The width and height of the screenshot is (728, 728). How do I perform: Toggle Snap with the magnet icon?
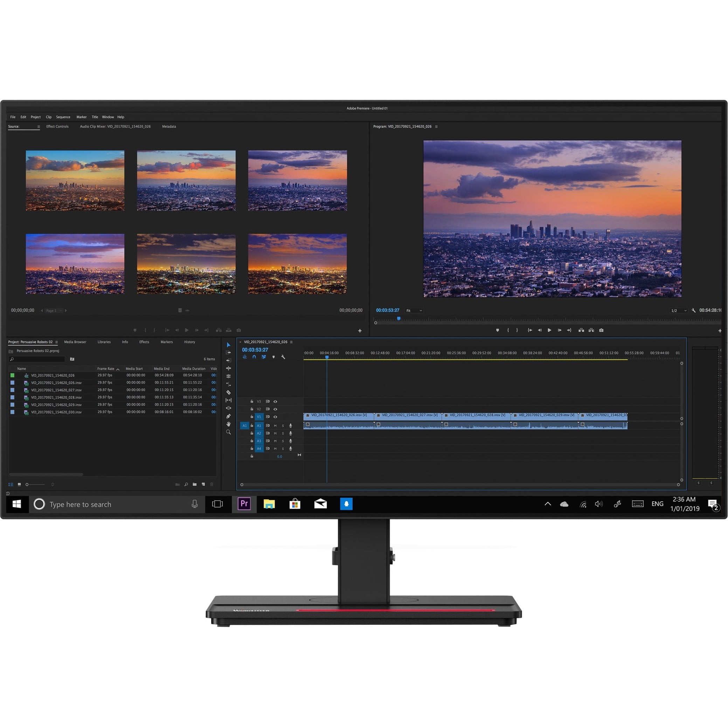click(254, 357)
